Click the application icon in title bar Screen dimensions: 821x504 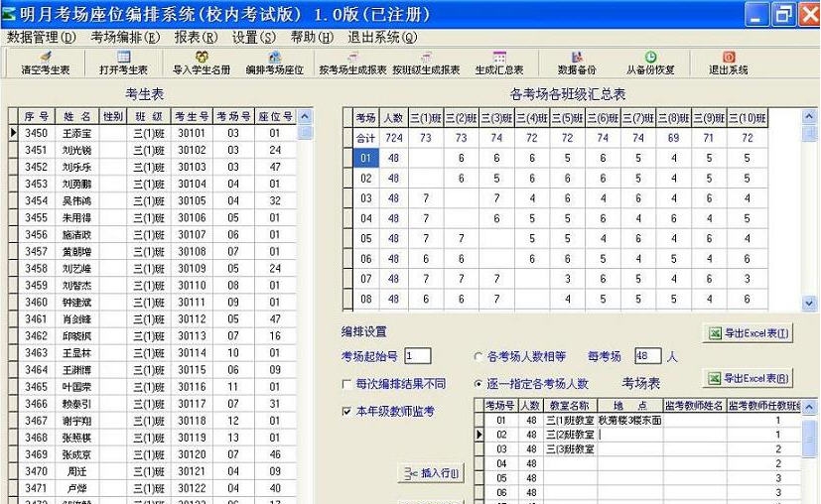tap(9, 13)
